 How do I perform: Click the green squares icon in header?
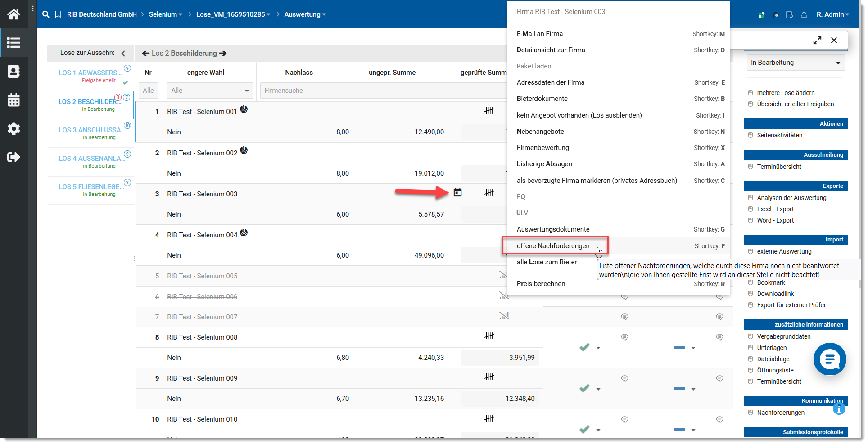[761, 15]
